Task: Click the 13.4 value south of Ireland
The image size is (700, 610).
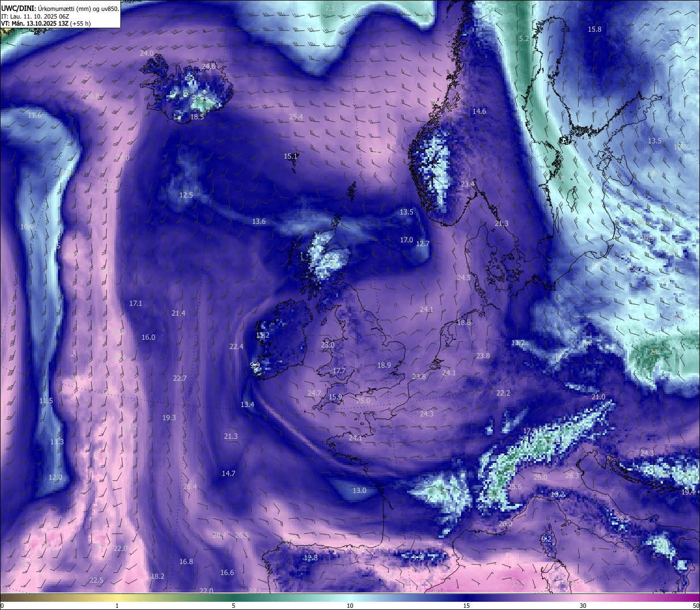Action: click(247, 404)
